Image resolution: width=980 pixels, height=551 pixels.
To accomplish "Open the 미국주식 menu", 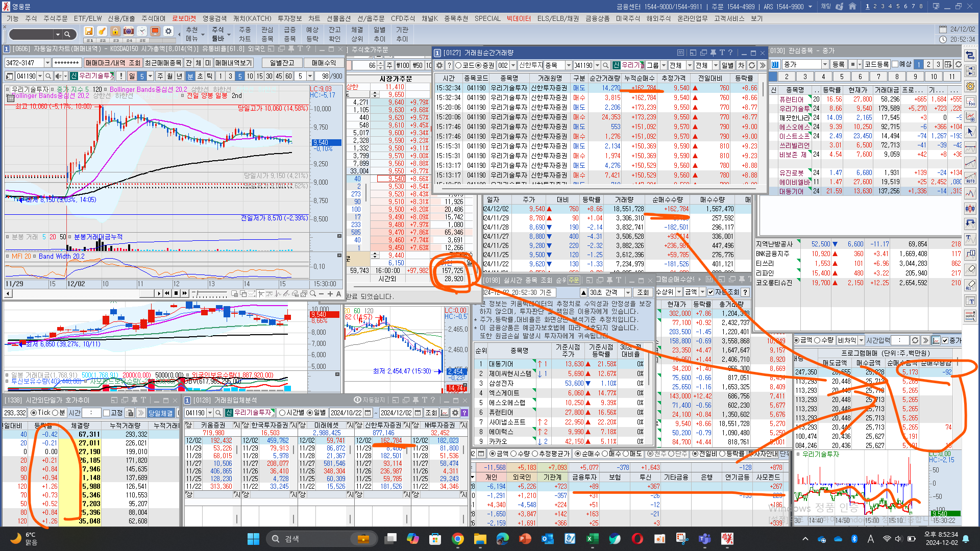I will tap(628, 18).
